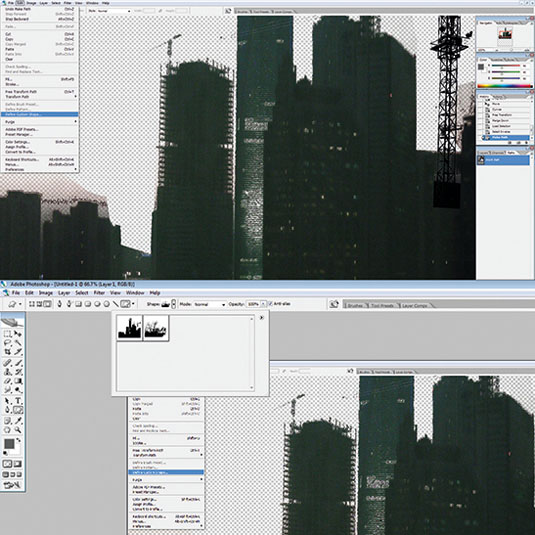Enable Fill Pixels mode in options bar
The height and width of the screenshot is (535, 535).
[47, 304]
